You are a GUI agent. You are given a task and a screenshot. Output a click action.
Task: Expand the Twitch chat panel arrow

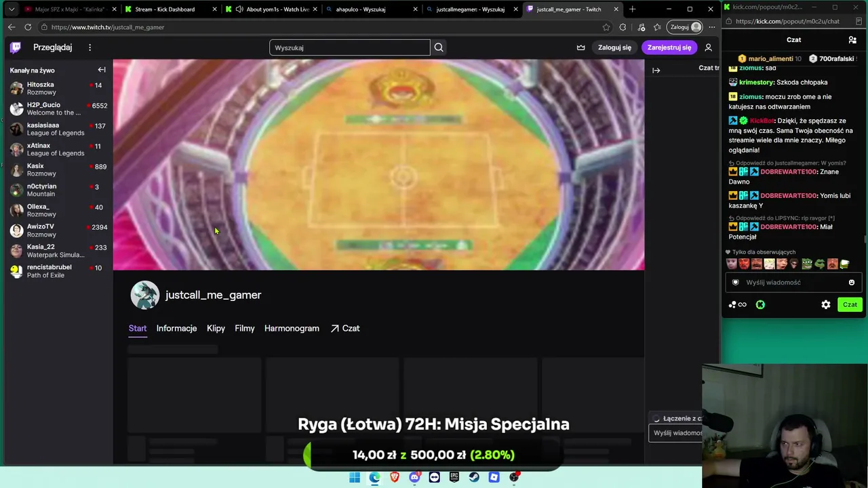[656, 70]
